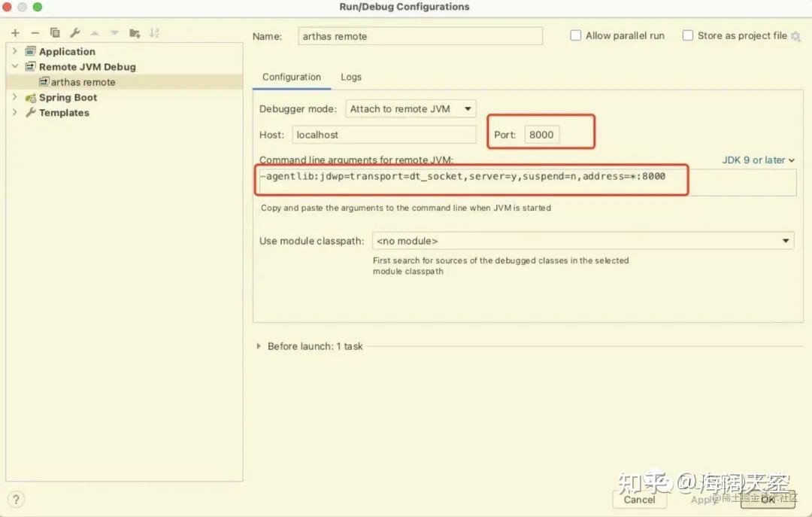This screenshot has width=812, height=517.
Task: Click the Copy configuration icon
Action: point(54,32)
